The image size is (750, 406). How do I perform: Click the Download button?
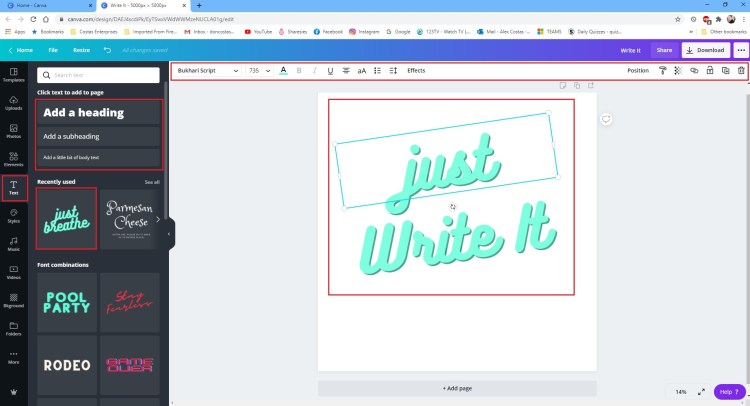pos(704,49)
